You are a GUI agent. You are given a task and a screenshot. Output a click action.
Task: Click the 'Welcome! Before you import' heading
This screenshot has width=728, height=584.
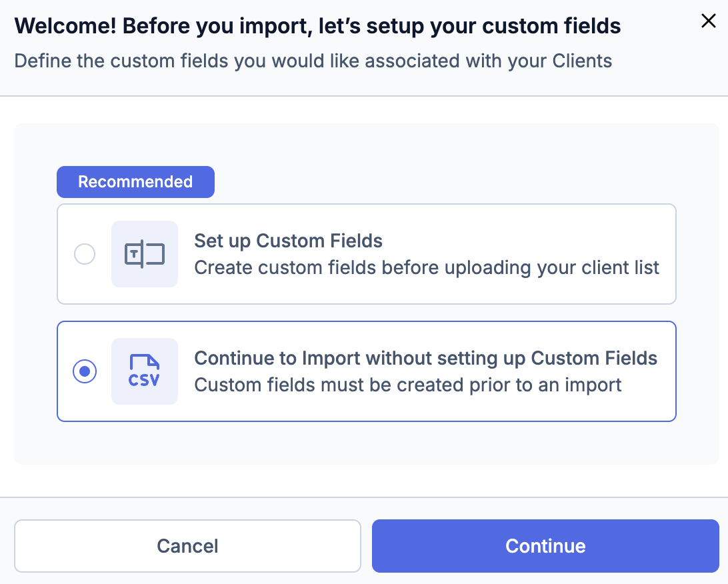[x=317, y=27]
